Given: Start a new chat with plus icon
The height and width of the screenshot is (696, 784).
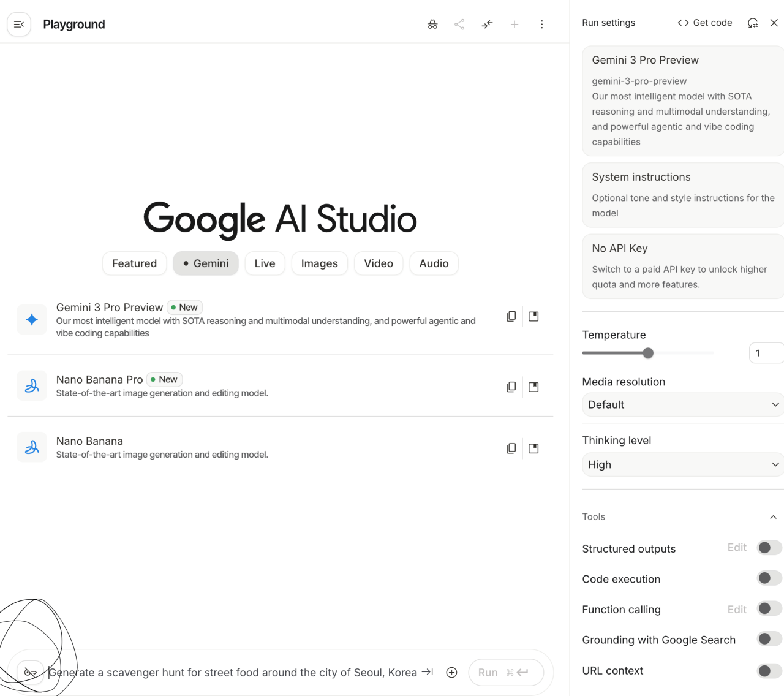Looking at the screenshot, I should 514,25.
